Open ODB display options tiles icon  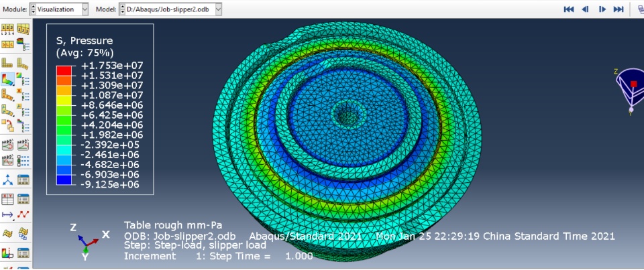[8, 44]
